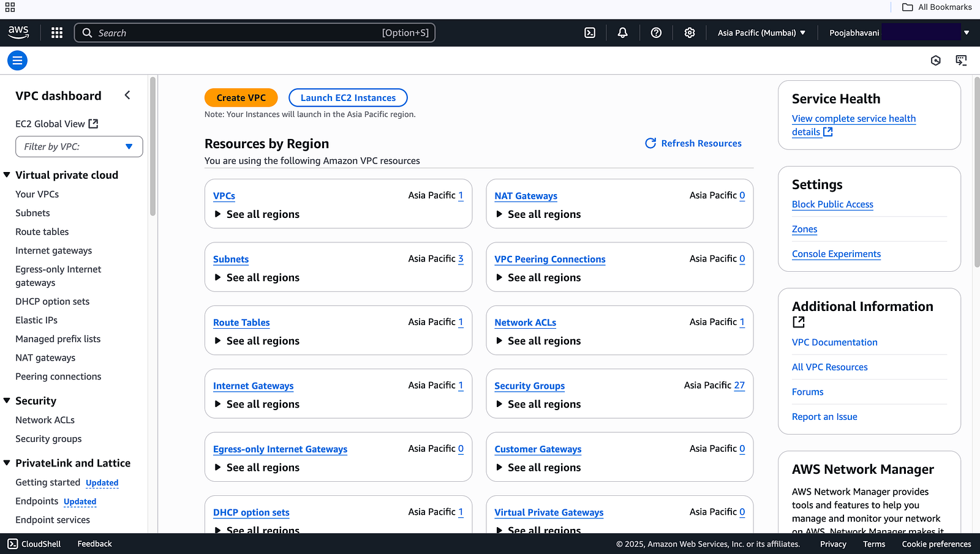Open the settings gear in the header
The image size is (980, 554).
tap(690, 33)
